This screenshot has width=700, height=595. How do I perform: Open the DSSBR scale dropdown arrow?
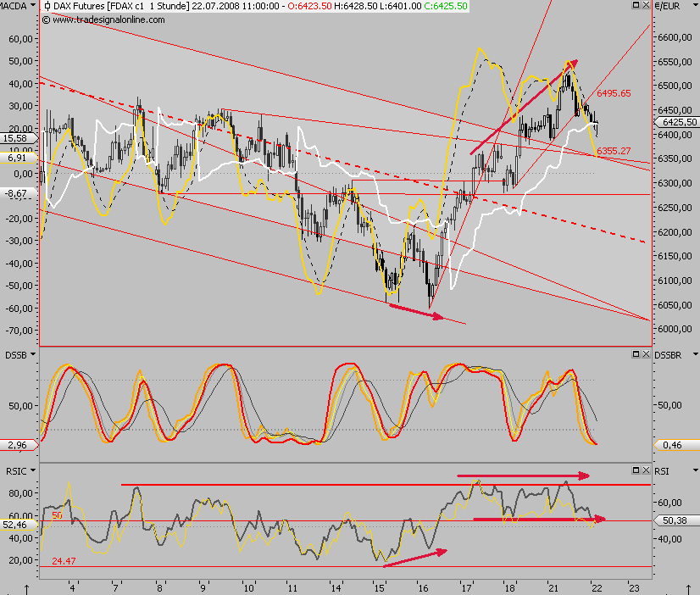click(x=695, y=354)
